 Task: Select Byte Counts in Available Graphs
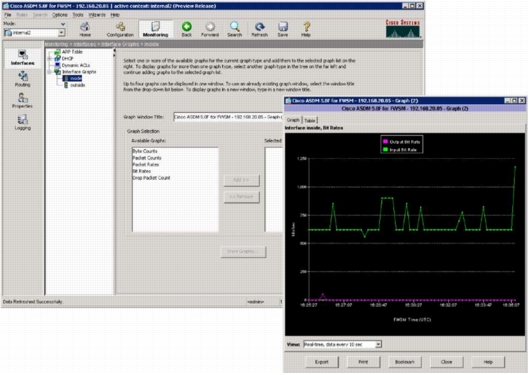[x=145, y=151]
